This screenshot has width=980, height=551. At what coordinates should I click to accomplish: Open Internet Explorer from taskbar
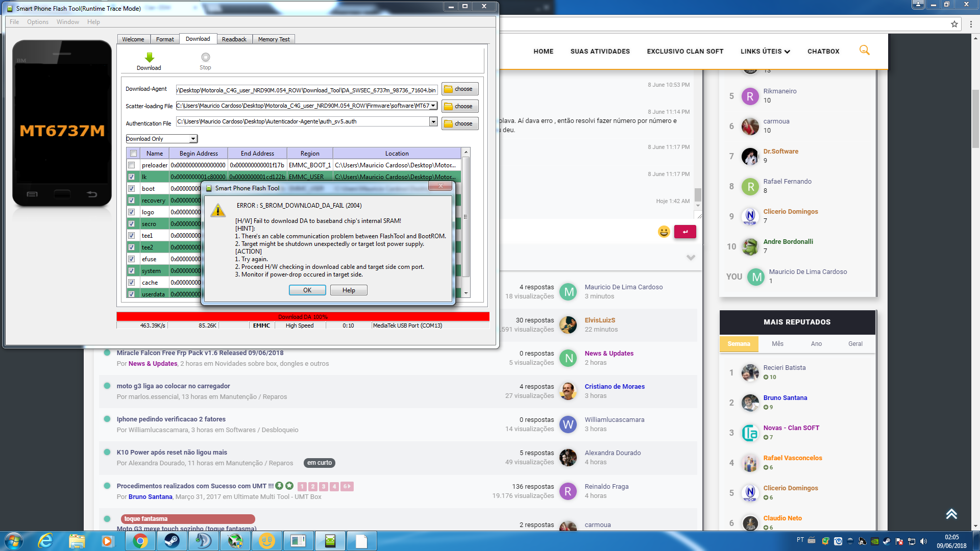(45, 541)
